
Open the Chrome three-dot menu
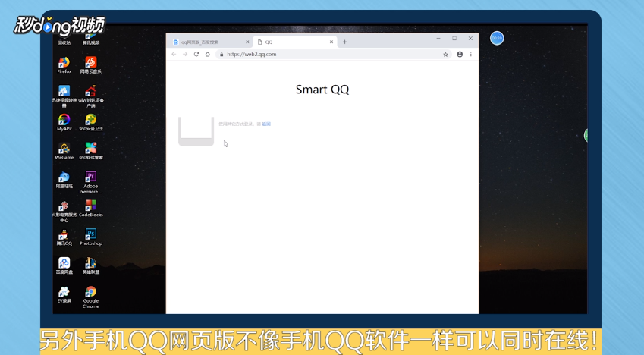point(471,55)
